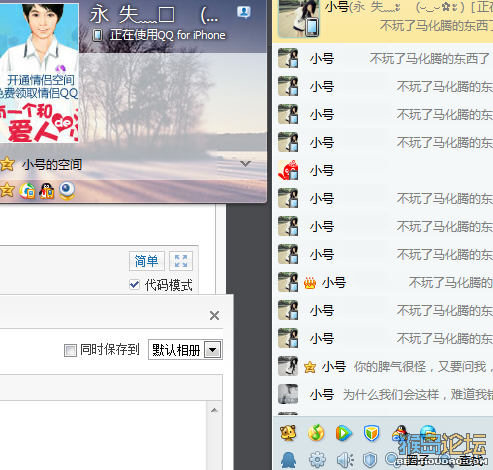Image resolution: width=493 pixels, height=470 pixels.
Task: Switch editor to 简单 mode
Action: coord(147,261)
